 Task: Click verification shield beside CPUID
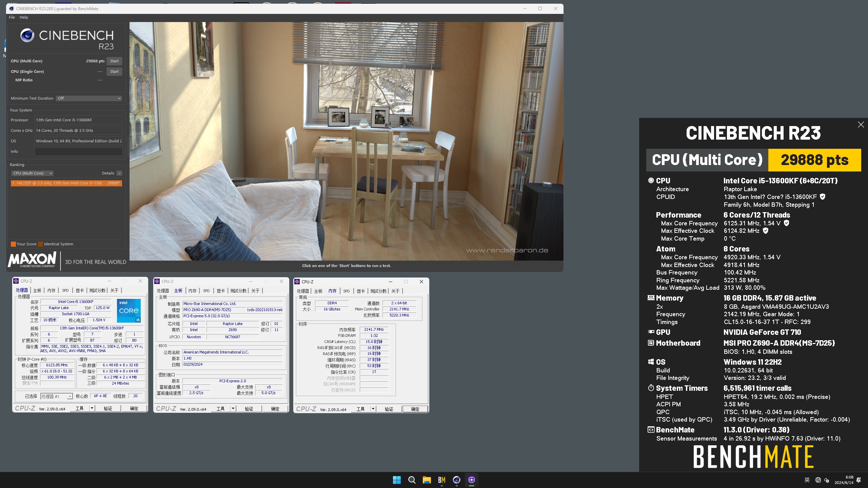(823, 197)
